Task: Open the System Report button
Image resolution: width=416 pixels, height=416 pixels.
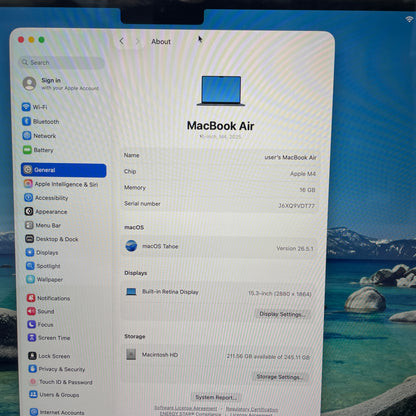Action: pos(216,397)
